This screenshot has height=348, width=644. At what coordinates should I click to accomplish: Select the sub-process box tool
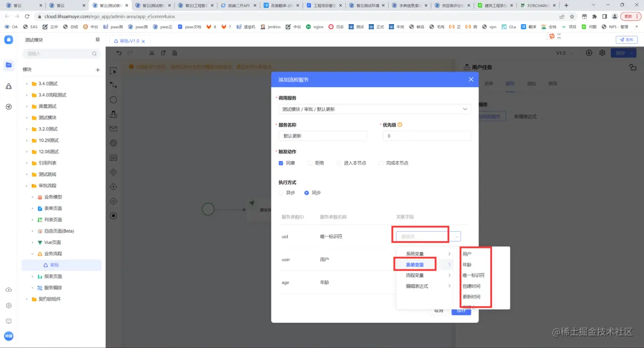coord(113,158)
